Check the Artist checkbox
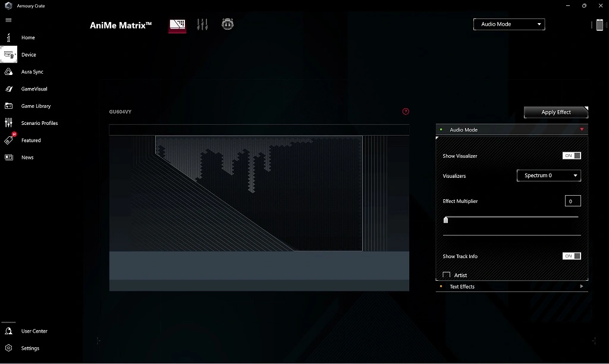 (447, 275)
